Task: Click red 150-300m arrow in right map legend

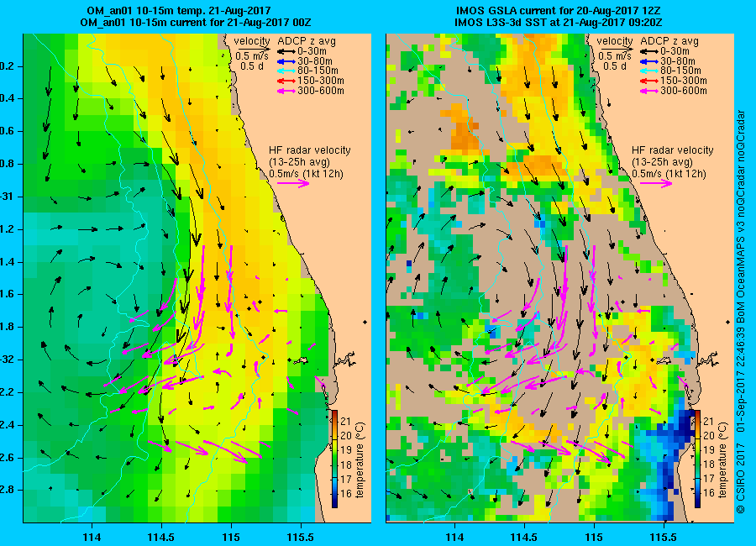Action: click(649, 81)
